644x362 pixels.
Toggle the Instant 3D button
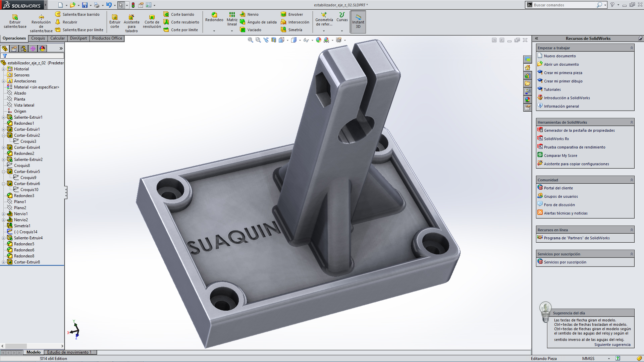click(358, 22)
